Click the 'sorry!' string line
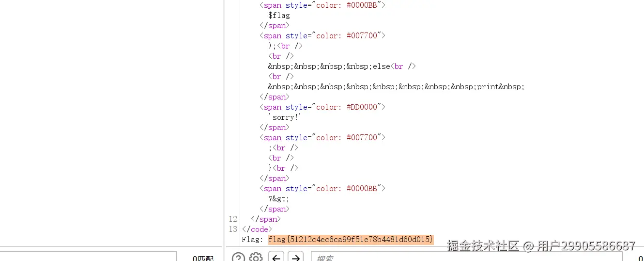 [285, 117]
